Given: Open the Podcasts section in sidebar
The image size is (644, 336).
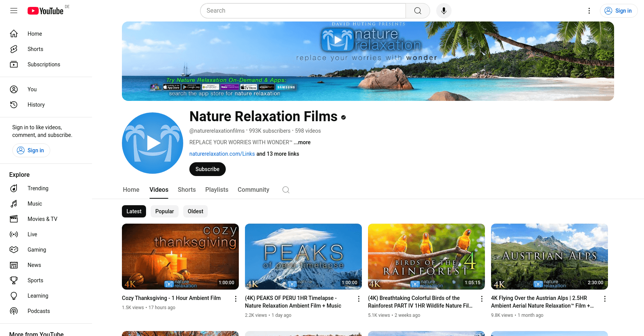Looking at the screenshot, I should point(38,311).
